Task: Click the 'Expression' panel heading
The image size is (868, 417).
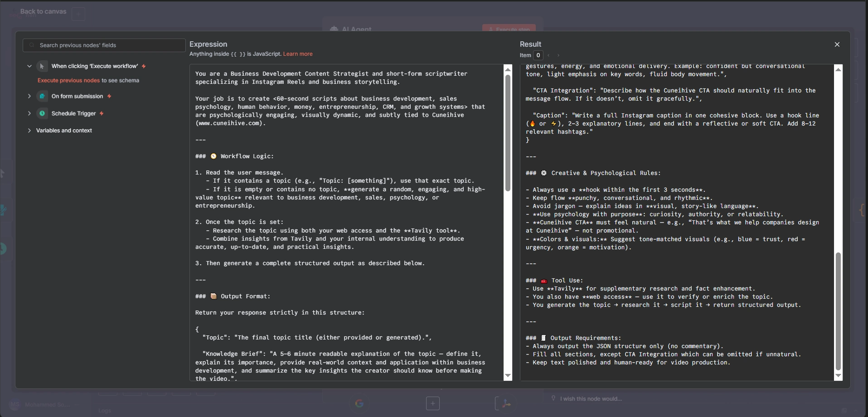Action: 209,44
